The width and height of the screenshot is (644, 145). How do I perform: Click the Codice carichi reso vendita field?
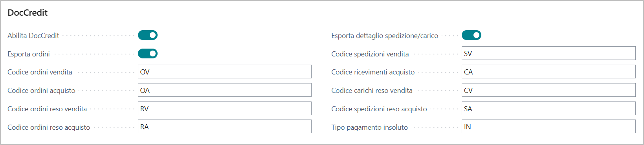tap(549, 90)
